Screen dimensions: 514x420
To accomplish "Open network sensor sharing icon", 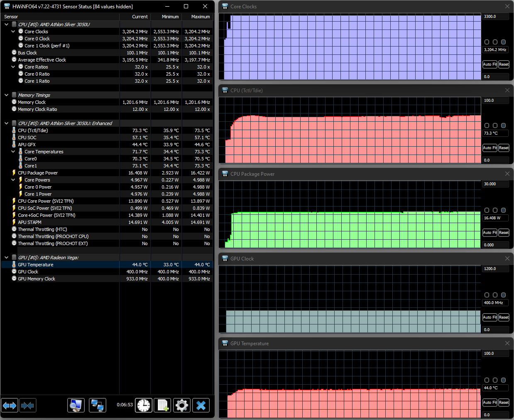I will coord(98,405).
